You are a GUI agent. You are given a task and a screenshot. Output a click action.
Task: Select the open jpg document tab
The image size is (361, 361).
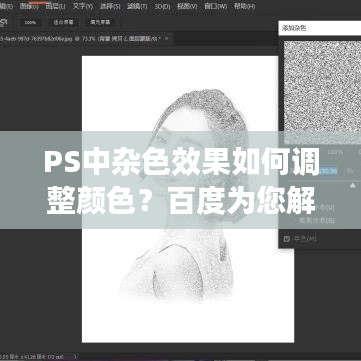(x=80, y=39)
